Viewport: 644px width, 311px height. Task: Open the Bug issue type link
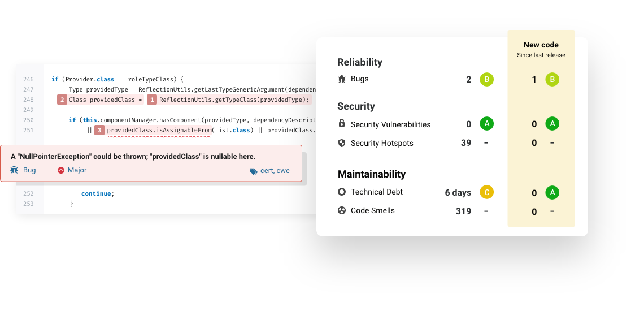29,170
